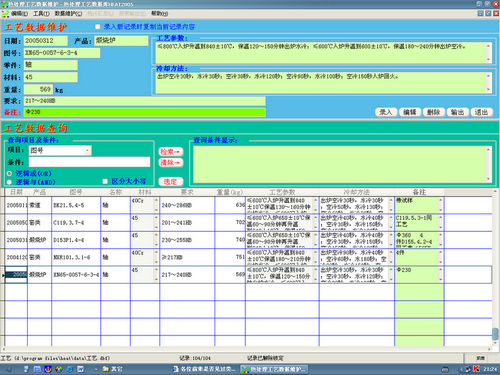Select the 逻辑与(AND) radio button
This screenshot has width=500, height=375.
[x=9, y=182]
